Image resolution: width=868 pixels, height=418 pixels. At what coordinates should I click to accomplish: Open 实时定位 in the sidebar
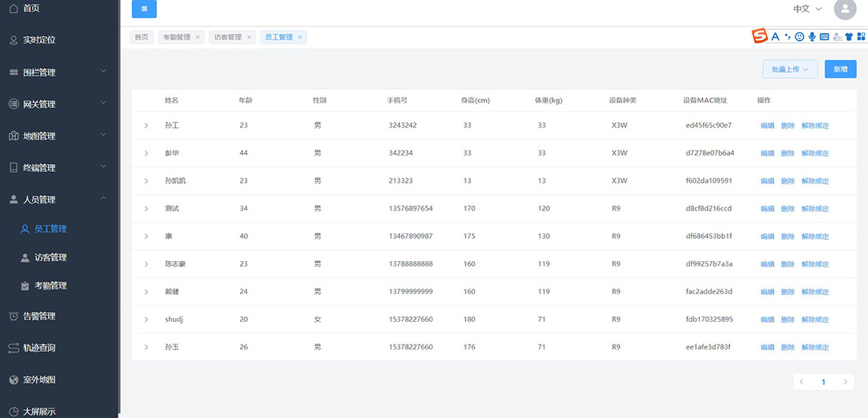pyautogui.click(x=39, y=40)
